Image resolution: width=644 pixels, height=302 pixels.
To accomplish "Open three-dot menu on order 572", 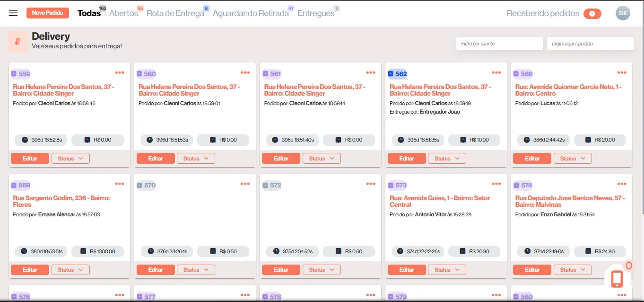I will click(371, 184).
